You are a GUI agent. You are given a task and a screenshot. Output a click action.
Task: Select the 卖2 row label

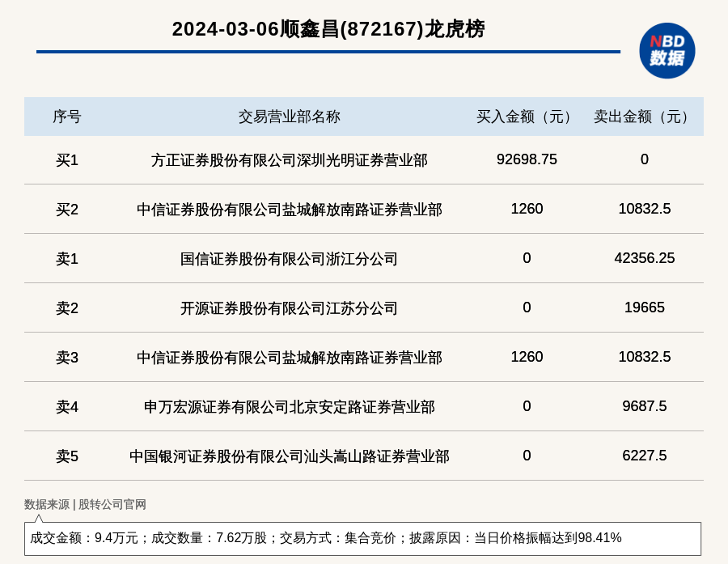[x=67, y=308]
